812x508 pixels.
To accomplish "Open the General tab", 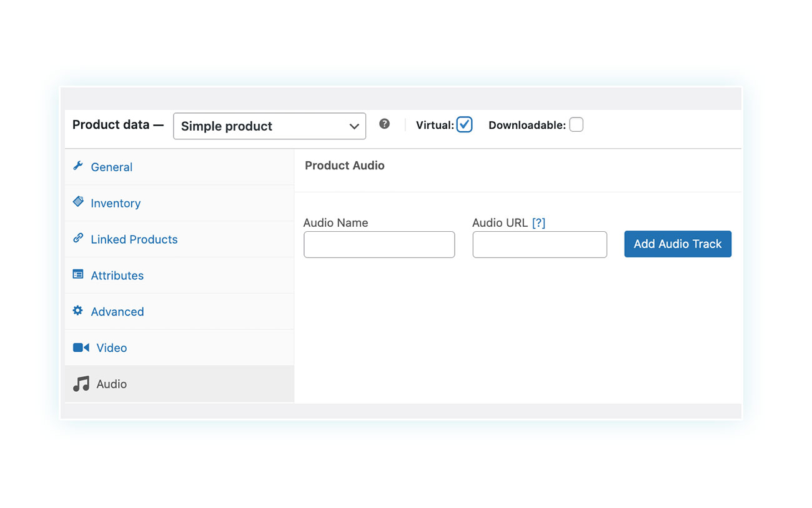I will [x=179, y=167].
